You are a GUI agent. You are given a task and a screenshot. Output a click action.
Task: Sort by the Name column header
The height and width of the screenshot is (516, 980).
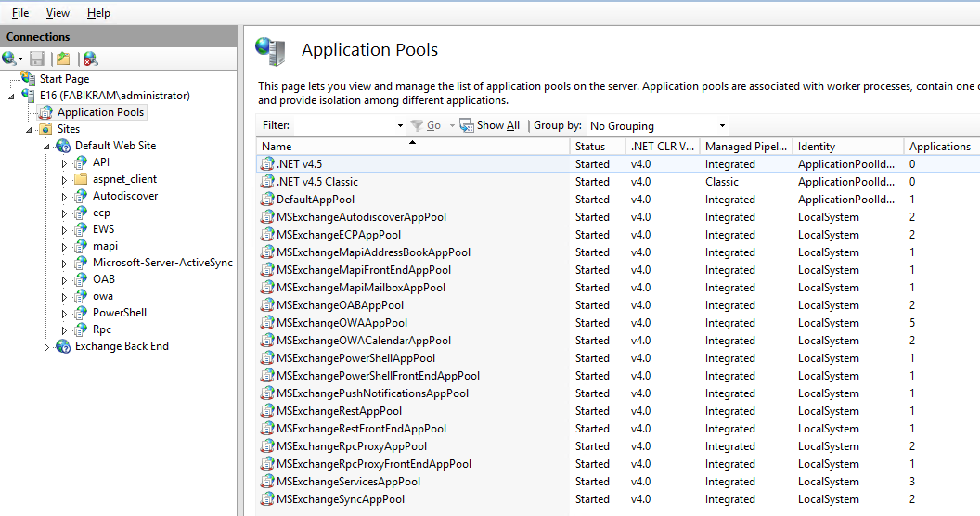[412, 147]
